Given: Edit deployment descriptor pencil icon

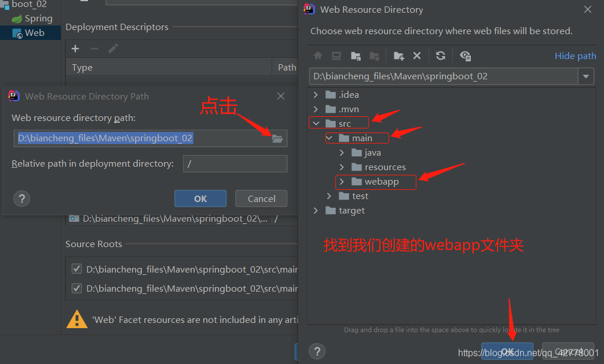Looking at the screenshot, I should coord(114,49).
